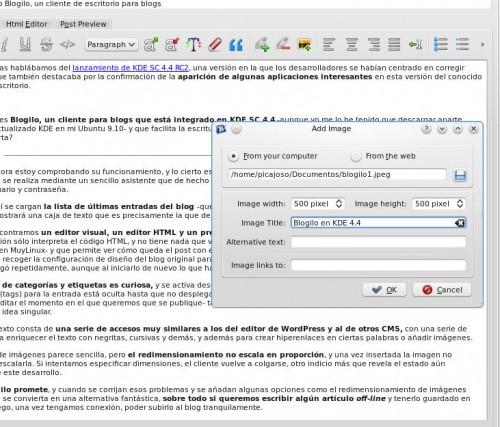Adjust the Image width spinner arrows
Screen dimensions: 500x427
pos(339,204)
